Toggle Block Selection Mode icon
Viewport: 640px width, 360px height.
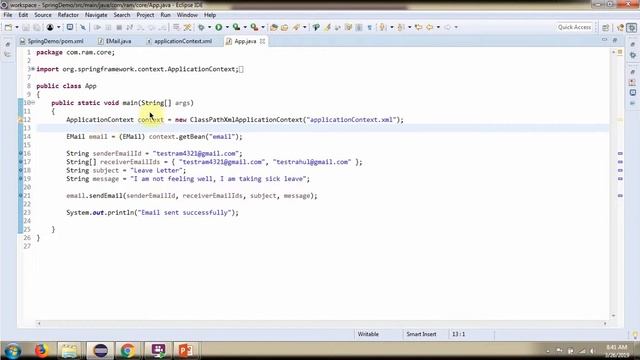(359, 27)
